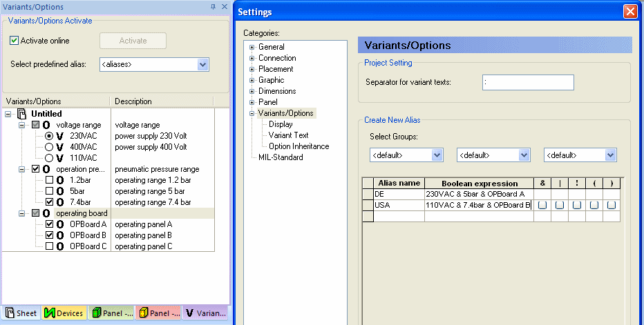This screenshot has height=325, width=644.
Task: Check the 5bar option checkbox
Action: (49, 191)
